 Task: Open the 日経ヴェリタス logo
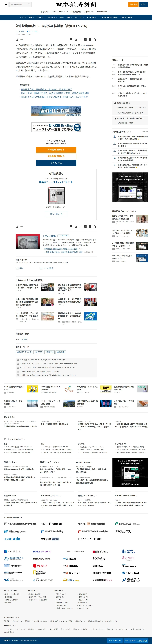pos(123,531)
